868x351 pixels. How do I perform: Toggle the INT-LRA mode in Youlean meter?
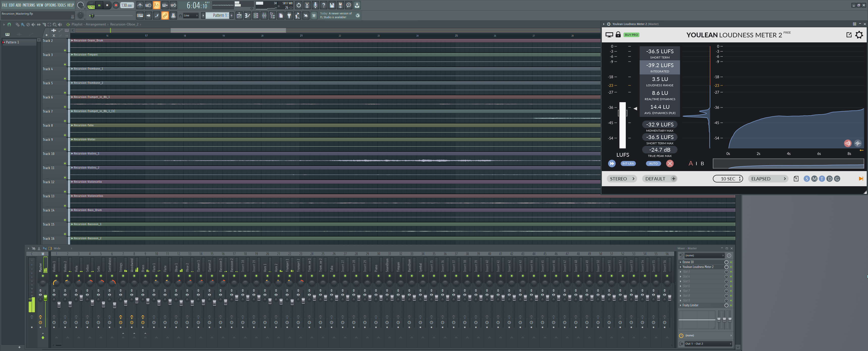(628, 164)
